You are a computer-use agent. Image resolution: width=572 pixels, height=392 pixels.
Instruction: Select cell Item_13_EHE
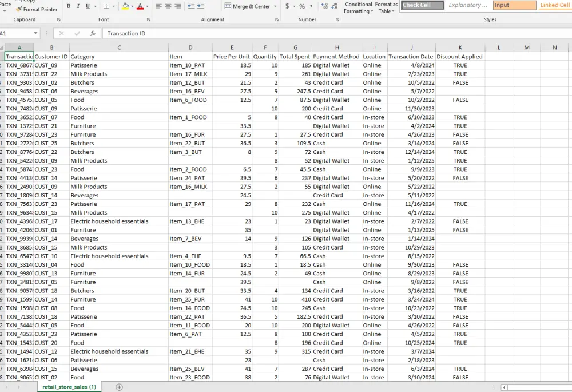pos(190,221)
